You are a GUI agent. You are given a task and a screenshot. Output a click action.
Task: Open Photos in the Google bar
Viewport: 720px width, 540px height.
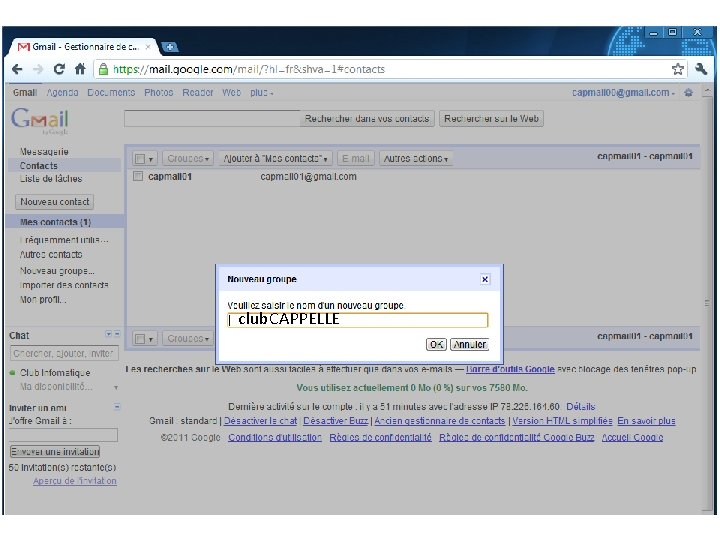(x=158, y=93)
